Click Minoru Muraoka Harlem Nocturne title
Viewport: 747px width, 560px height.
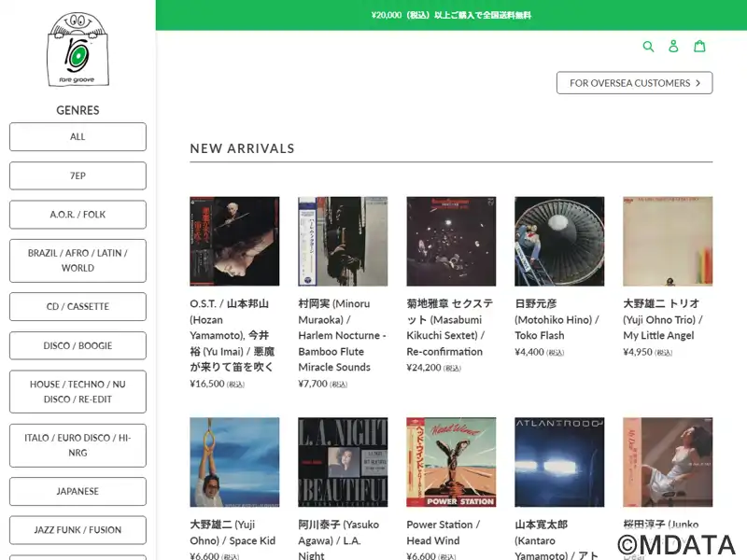click(342, 335)
